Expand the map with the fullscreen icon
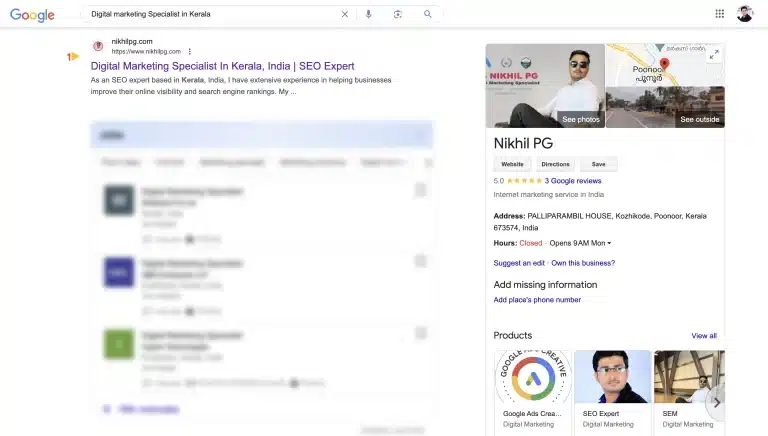 click(714, 55)
